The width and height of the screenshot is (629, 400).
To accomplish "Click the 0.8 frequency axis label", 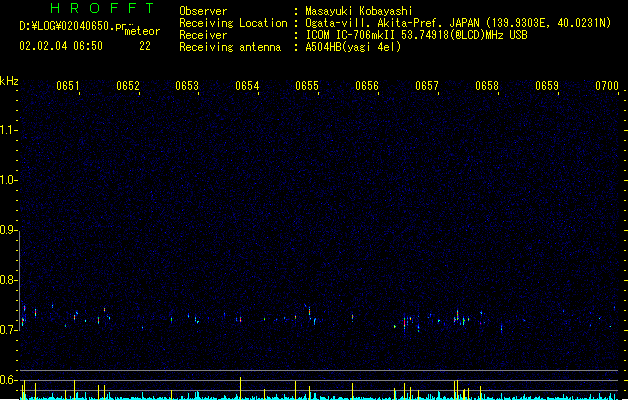I will click(x=8, y=280).
